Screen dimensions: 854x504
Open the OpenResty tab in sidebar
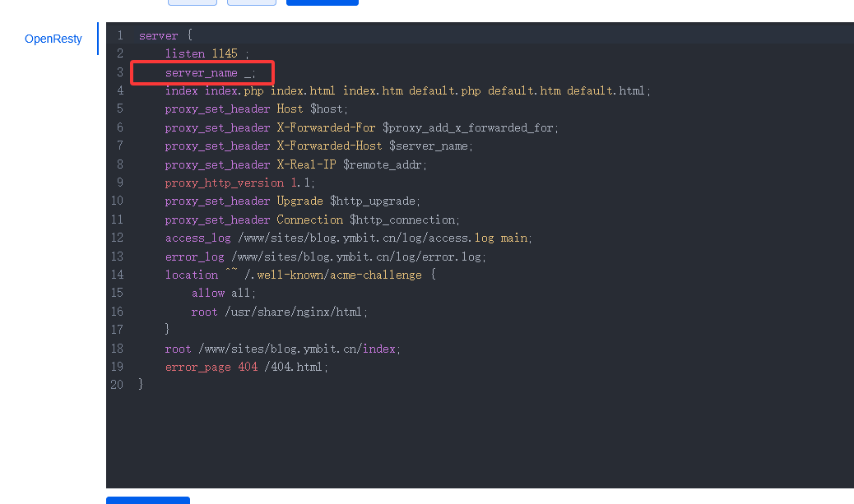(x=53, y=39)
